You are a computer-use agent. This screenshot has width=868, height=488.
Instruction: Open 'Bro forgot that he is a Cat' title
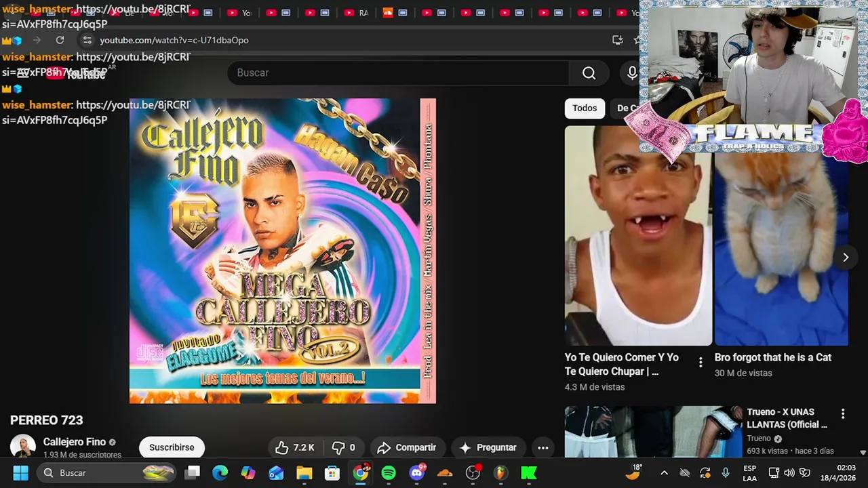coord(772,357)
